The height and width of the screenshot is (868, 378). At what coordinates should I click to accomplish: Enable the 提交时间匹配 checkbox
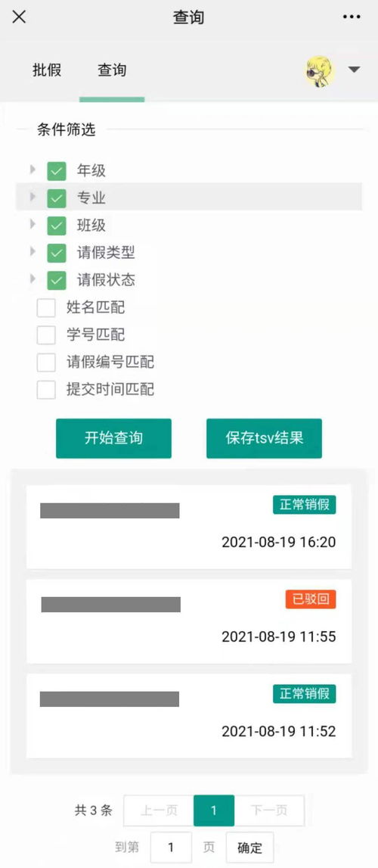46,390
